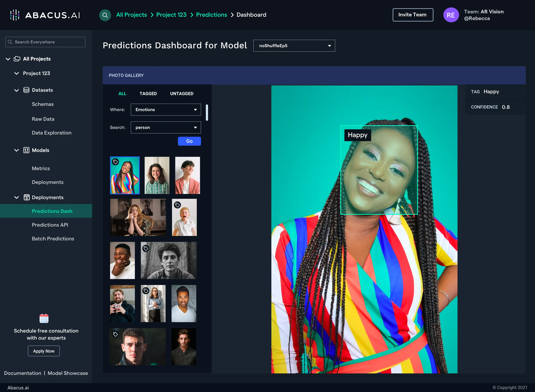Open the Predictions breadcrumb link
The width and height of the screenshot is (535, 392).
(x=211, y=15)
